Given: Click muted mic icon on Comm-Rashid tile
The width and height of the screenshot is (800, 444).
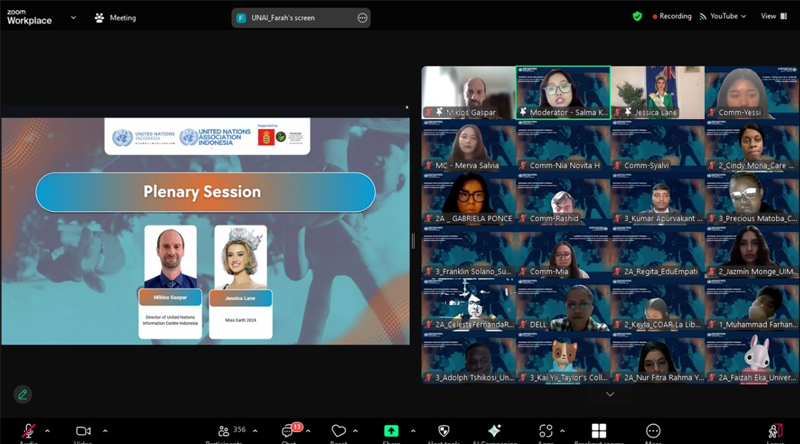Looking at the screenshot, I should pos(523,218).
